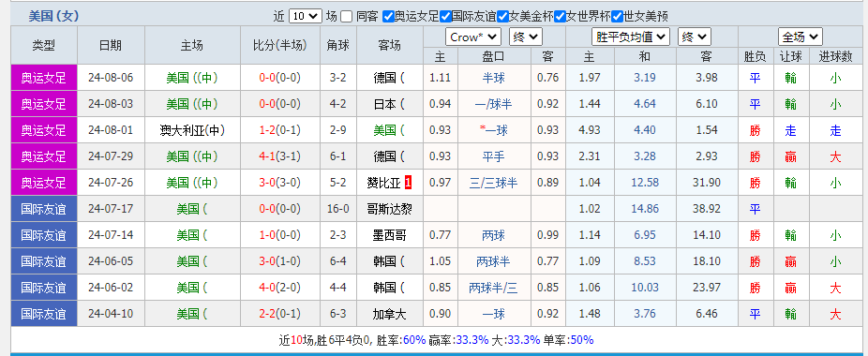The image size is (868, 356).
Task: Click the 国际友谊 type cell on 24-07-17
Action: point(44,209)
